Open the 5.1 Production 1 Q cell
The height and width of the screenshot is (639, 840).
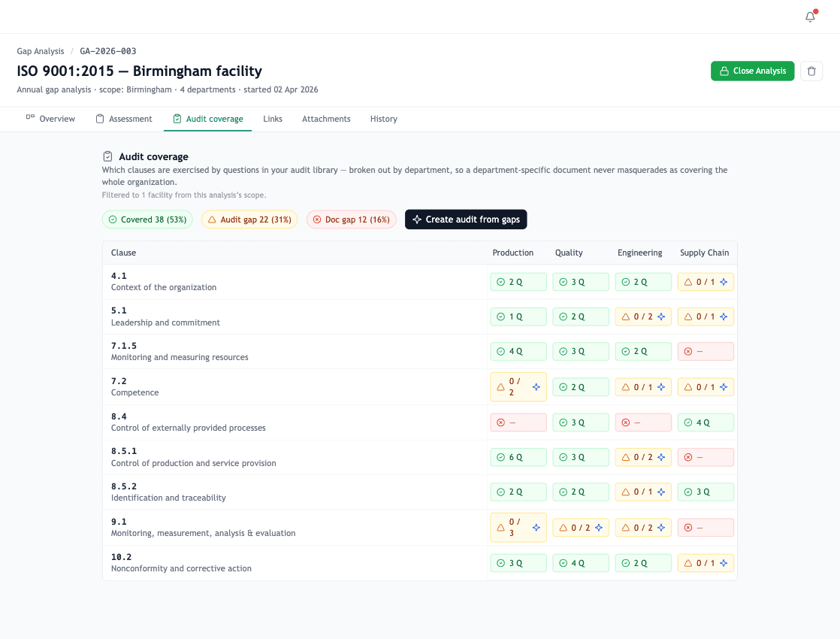coord(518,316)
